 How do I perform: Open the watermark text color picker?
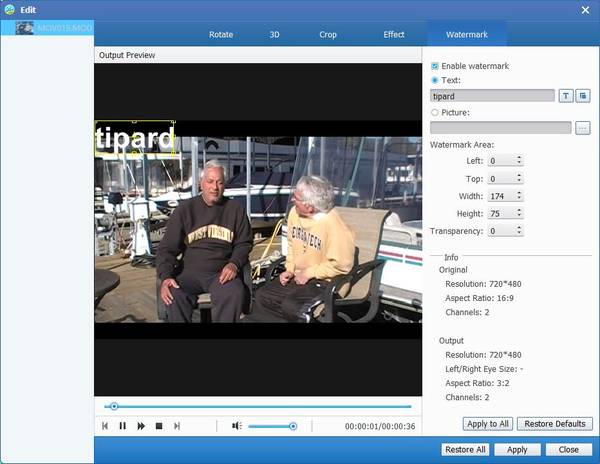[583, 96]
